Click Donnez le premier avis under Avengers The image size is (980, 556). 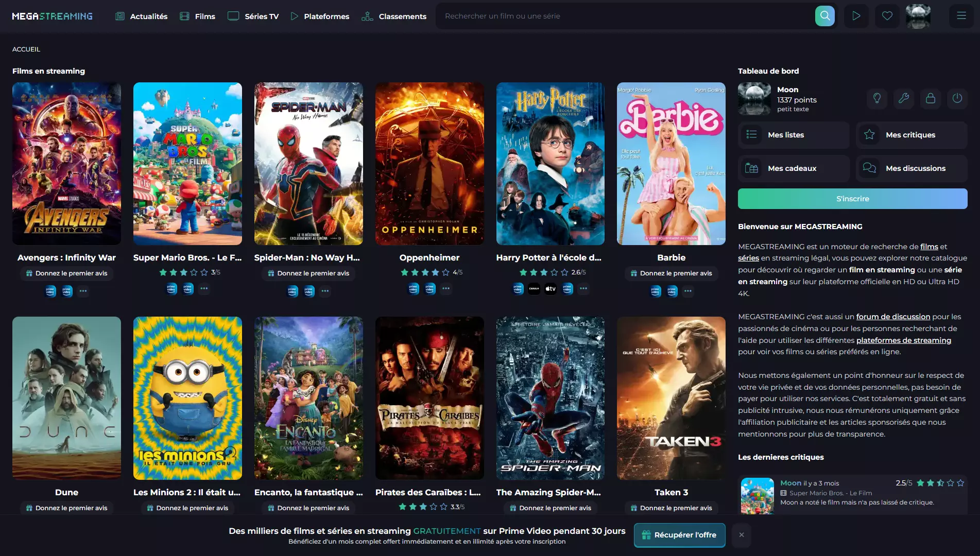pos(66,273)
